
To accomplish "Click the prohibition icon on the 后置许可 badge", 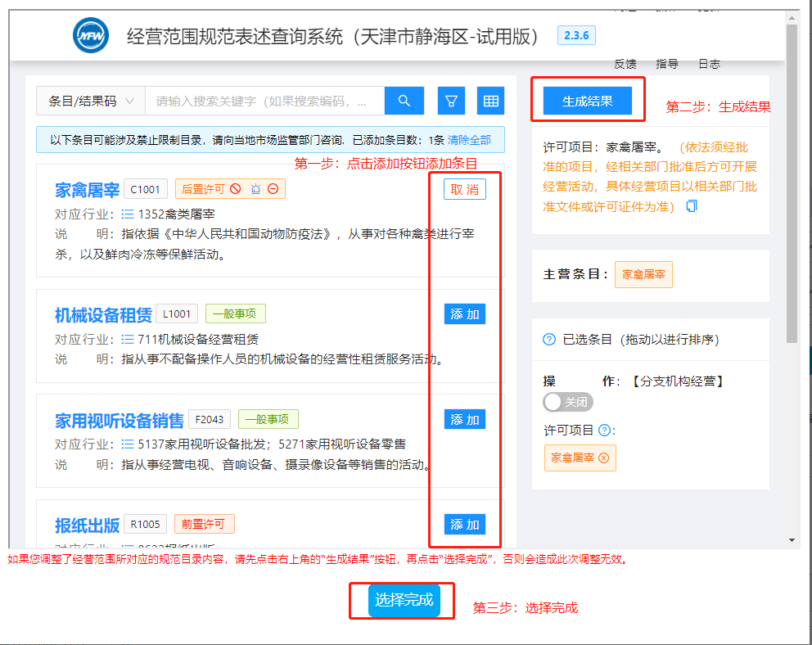I will pyautogui.click(x=234, y=188).
